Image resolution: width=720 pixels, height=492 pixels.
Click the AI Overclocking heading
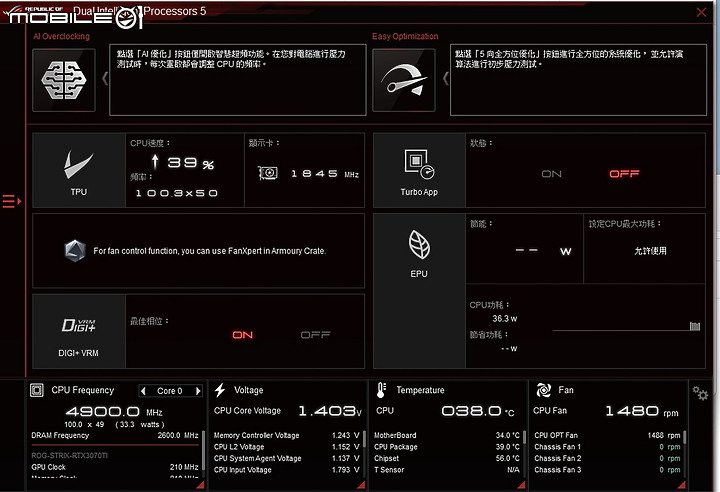coord(62,36)
